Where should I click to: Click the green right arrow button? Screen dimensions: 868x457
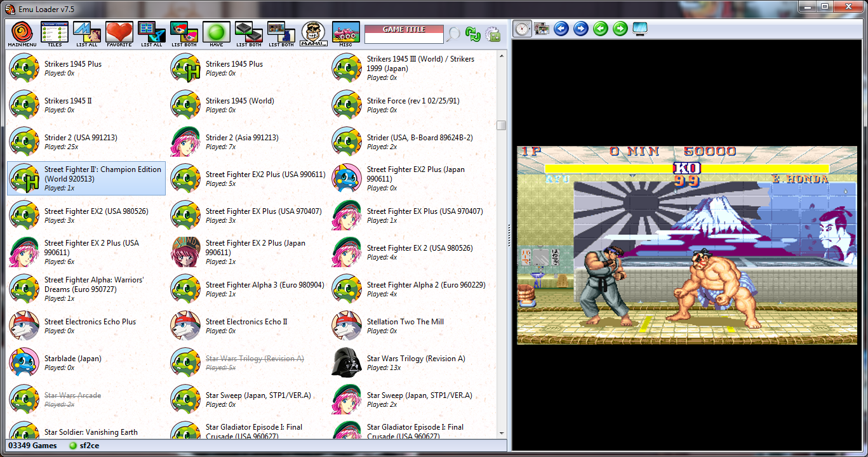coord(620,29)
